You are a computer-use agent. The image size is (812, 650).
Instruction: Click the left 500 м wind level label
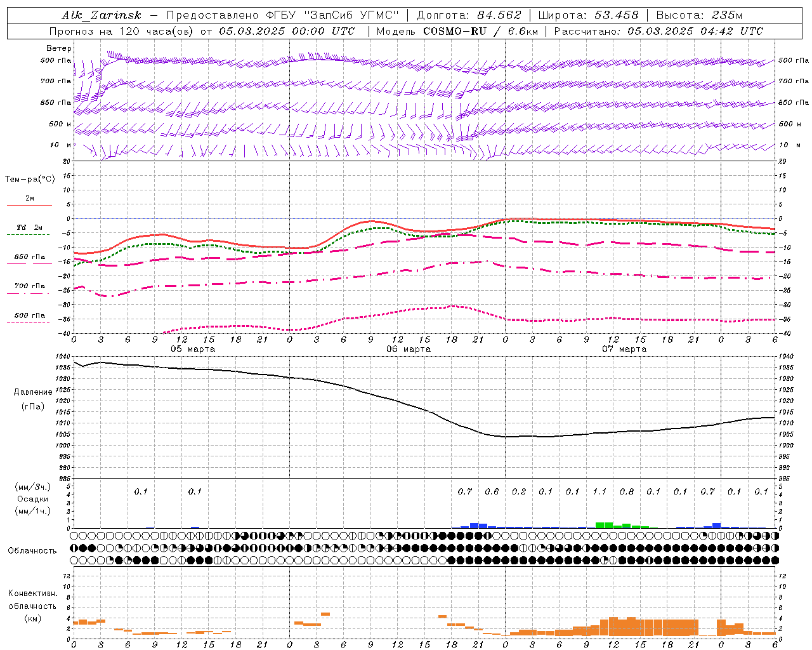click(x=60, y=124)
